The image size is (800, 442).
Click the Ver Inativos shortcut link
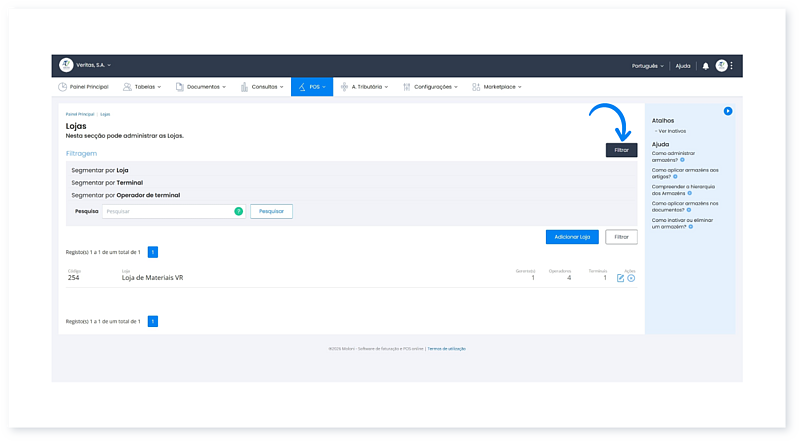pos(672,131)
